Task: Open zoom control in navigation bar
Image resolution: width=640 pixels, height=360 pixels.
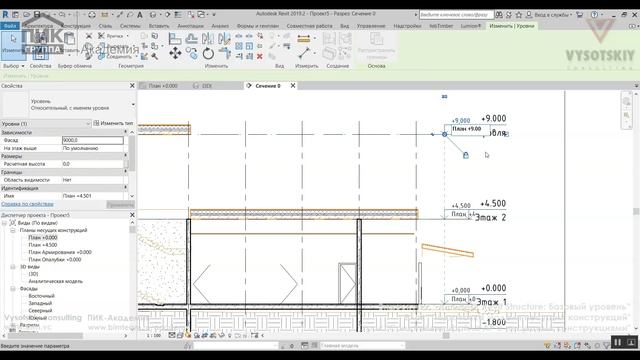Action: 627,116
